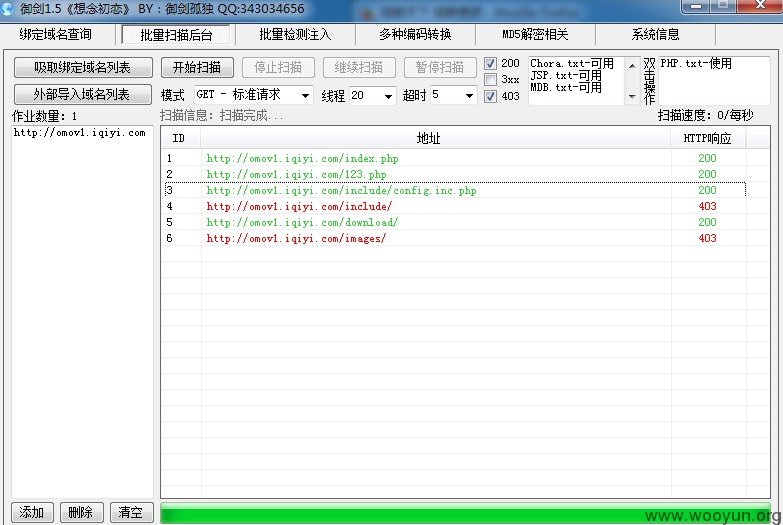Click the app icon in title bar
Image resolution: width=783 pixels, height=525 pixels.
point(7,7)
